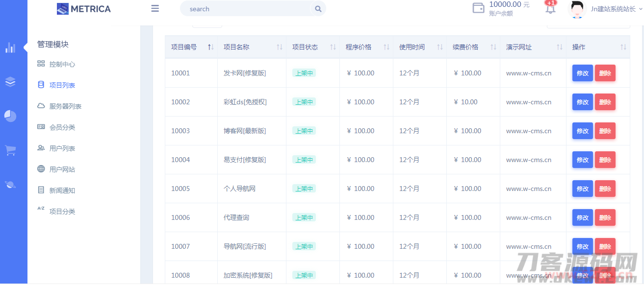Click the wallet balance icon
644x286 pixels.
coord(478,8)
